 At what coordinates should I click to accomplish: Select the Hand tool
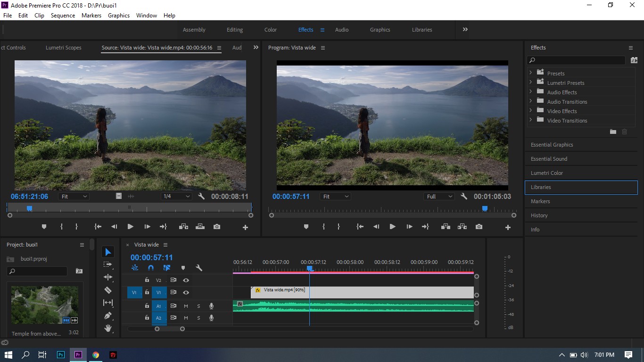tap(108, 328)
